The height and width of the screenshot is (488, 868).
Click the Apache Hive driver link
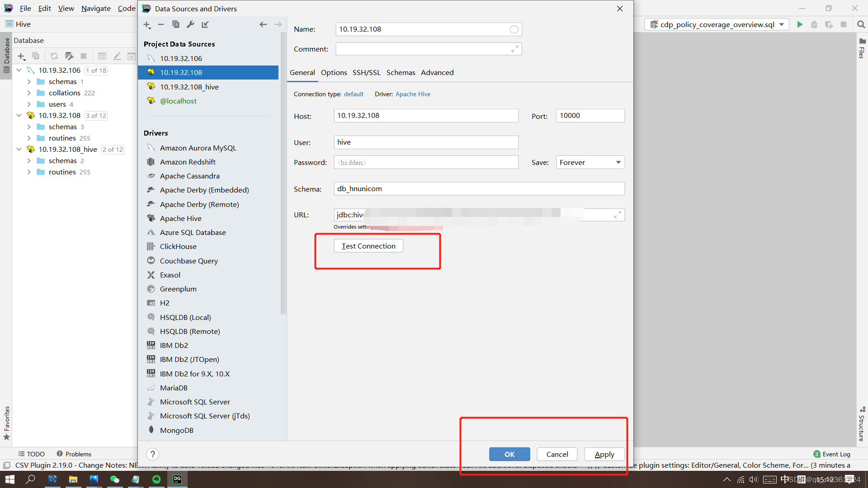pos(413,94)
